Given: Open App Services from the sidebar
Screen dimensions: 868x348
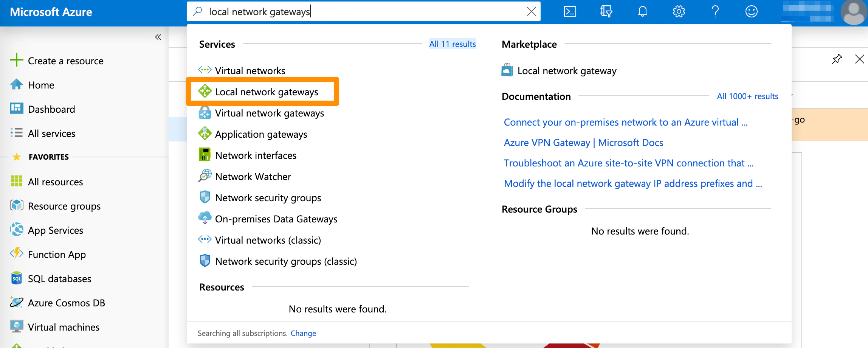Looking at the screenshot, I should click(x=55, y=230).
